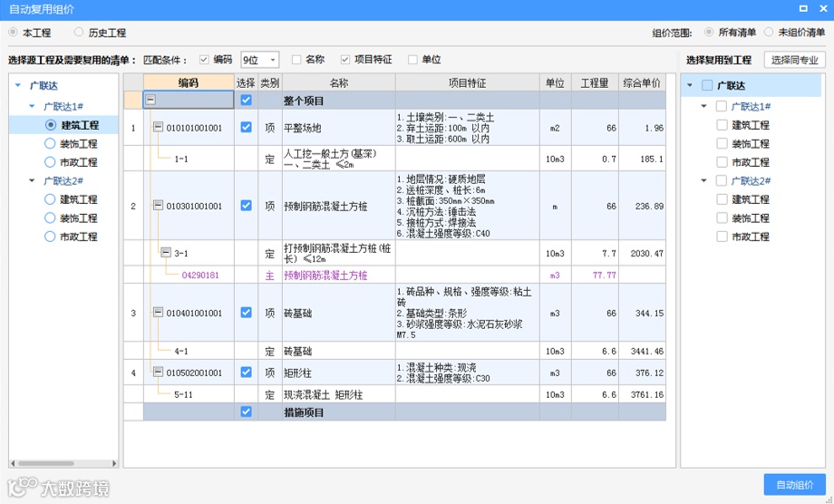Select 市政工程 under 广联达1# source
The image size is (834, 504).
click(50, 162)
